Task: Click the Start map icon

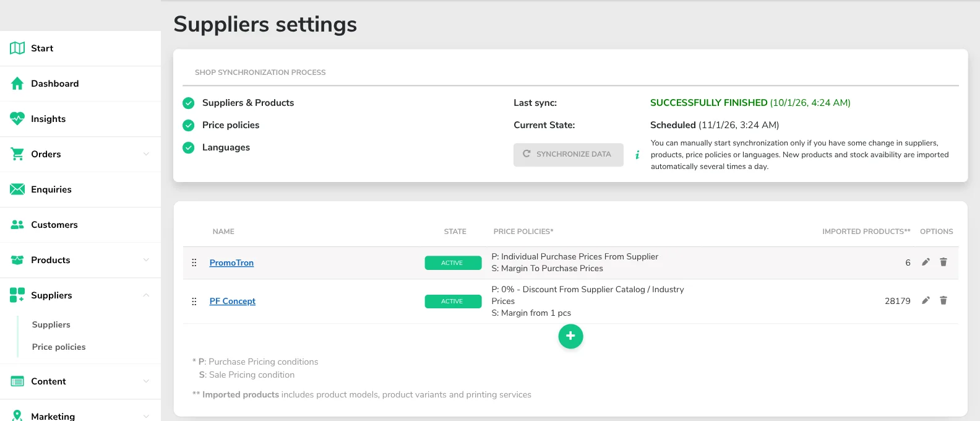Action: (17, 48)
